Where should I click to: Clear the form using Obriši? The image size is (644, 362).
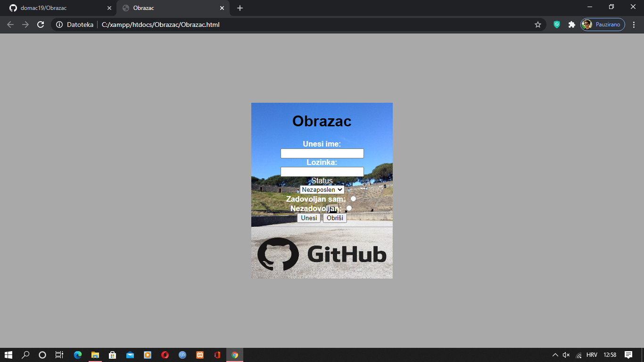(x=335, y=218)
